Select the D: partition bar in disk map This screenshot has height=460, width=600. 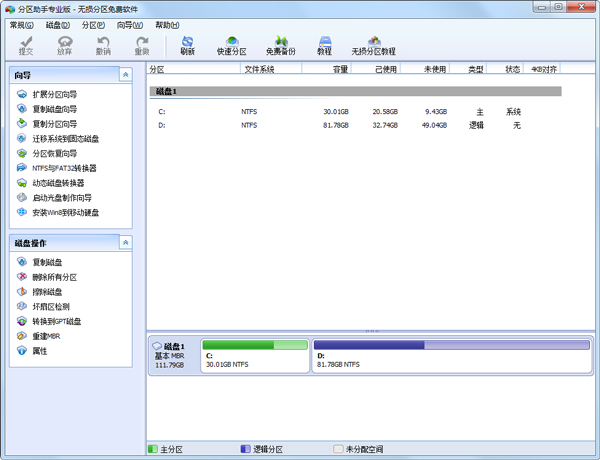[451, 355]
